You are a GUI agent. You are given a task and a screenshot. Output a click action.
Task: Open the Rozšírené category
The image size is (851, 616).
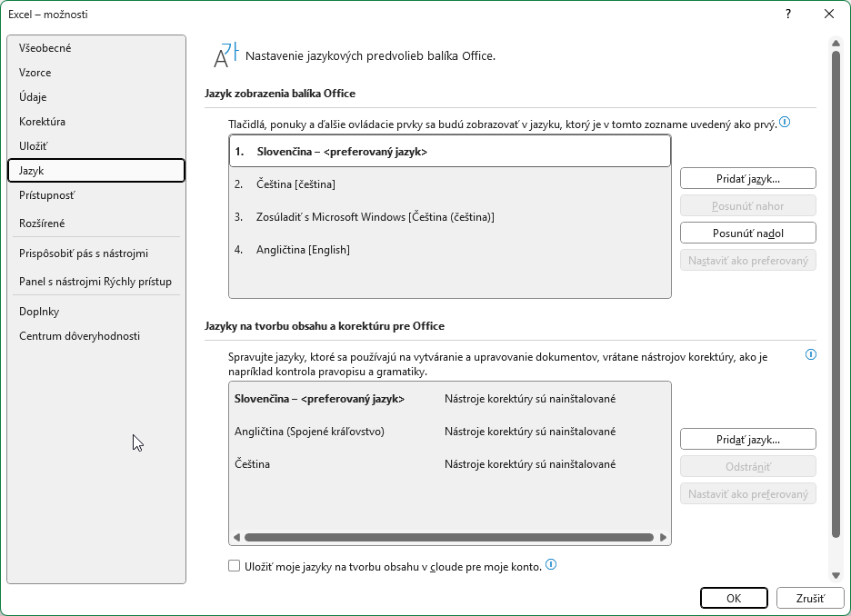(96, 223)
